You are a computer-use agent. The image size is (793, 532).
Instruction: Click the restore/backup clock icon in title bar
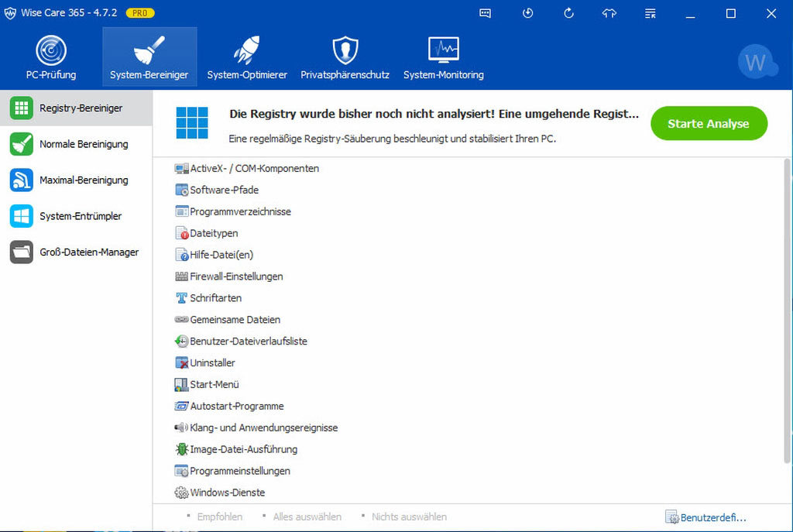[x=527, y=13]
